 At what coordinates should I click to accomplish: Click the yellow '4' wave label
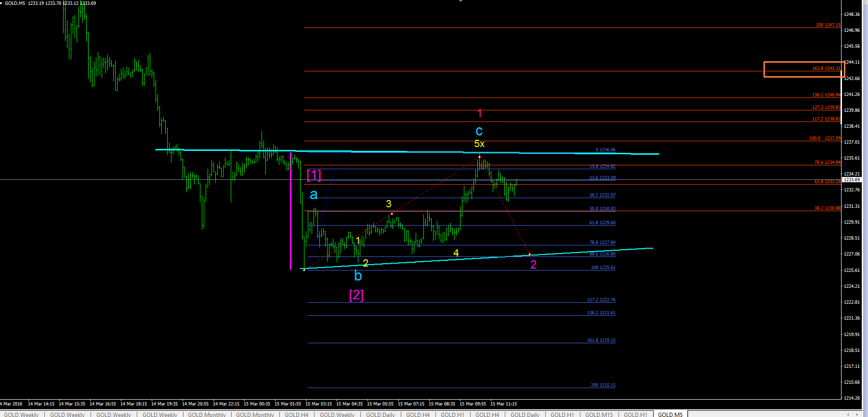(x=456, y=253)
